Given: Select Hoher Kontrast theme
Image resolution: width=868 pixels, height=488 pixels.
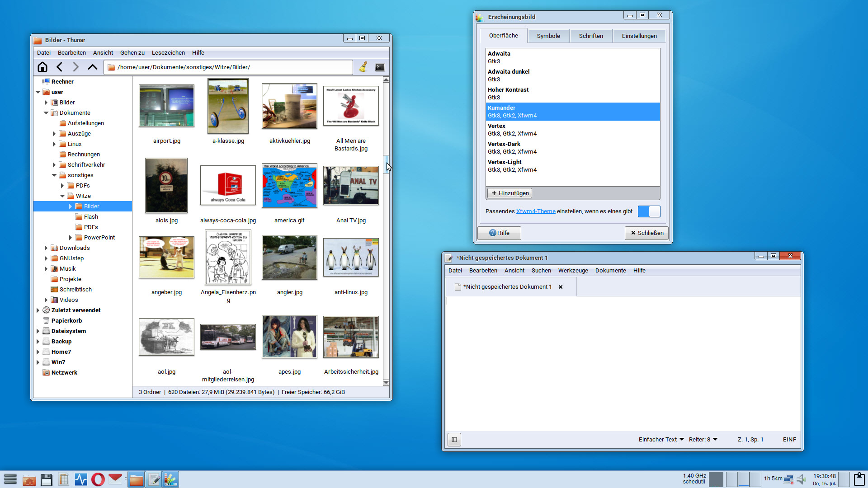Looking at the screenshot, I should 573,94.
